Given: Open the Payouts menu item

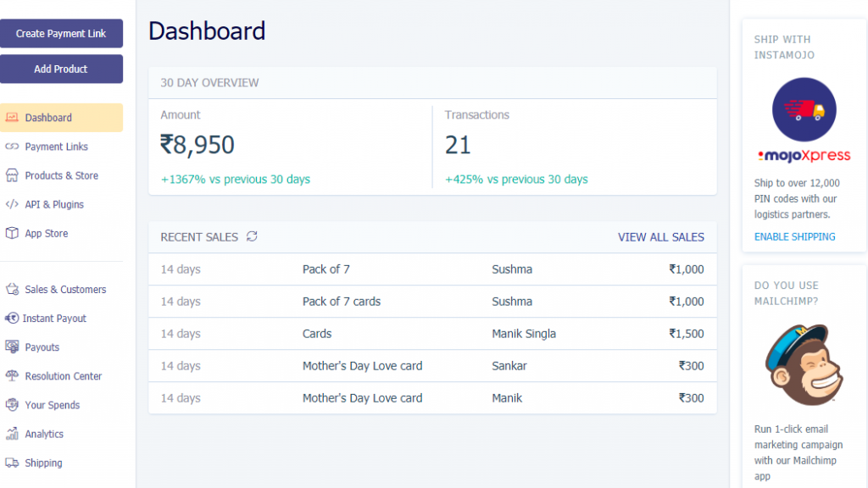Looking at the screenshot, I should [42, 347].
